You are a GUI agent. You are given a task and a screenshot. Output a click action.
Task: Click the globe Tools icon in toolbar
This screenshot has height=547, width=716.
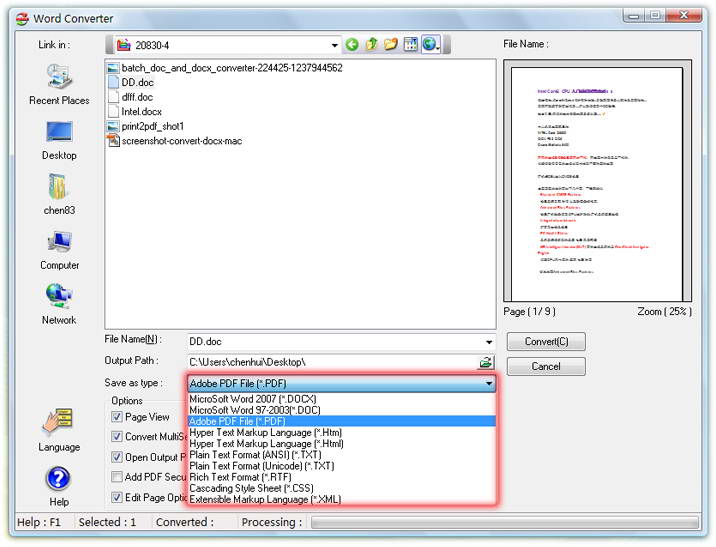point(430,45)
